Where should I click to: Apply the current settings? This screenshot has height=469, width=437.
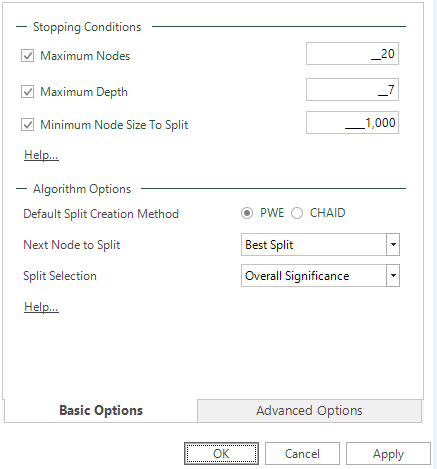[388, 454]
